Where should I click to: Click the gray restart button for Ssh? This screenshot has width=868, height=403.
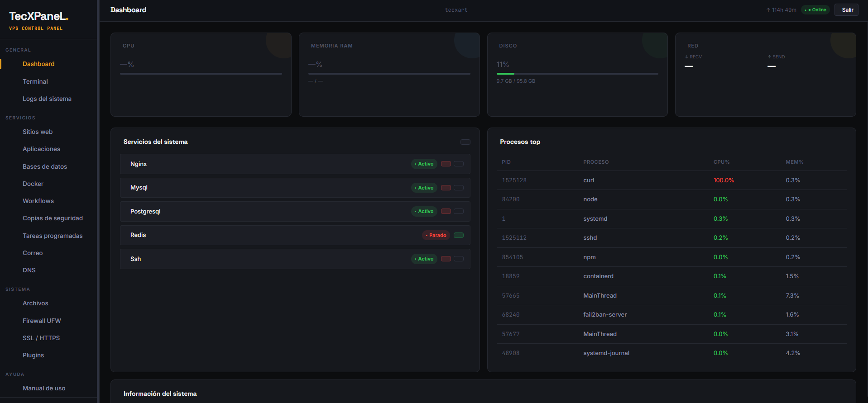[x=459, y=259]
